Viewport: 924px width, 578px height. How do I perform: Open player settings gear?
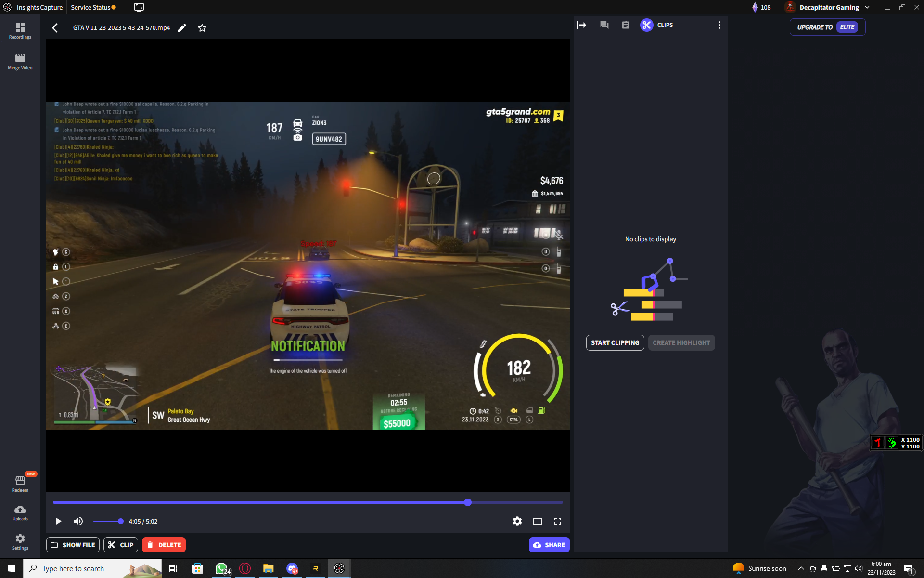[x=517, y=521]
